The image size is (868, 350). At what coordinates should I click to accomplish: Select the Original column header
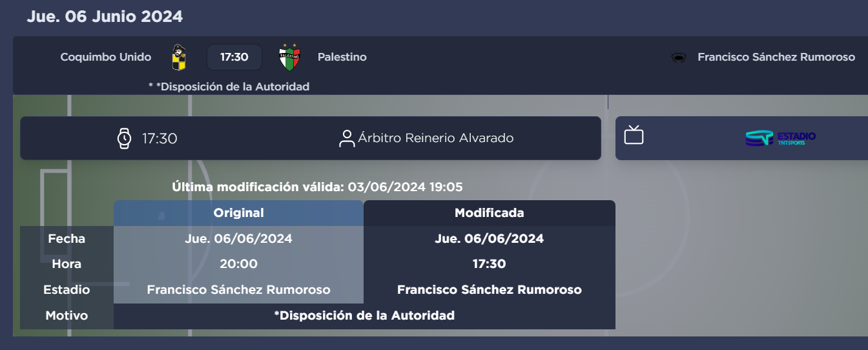(238, 213)
